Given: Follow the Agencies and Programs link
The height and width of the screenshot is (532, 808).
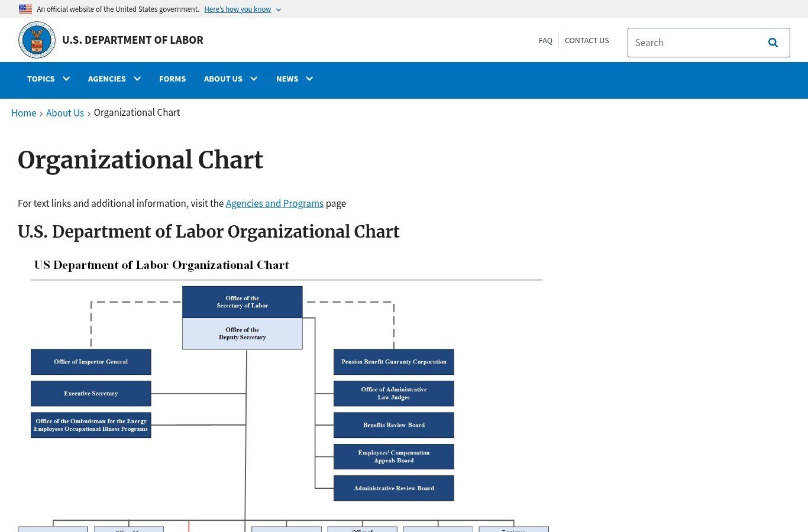Looking at the screenshot, I should click(x=274, y=203).
